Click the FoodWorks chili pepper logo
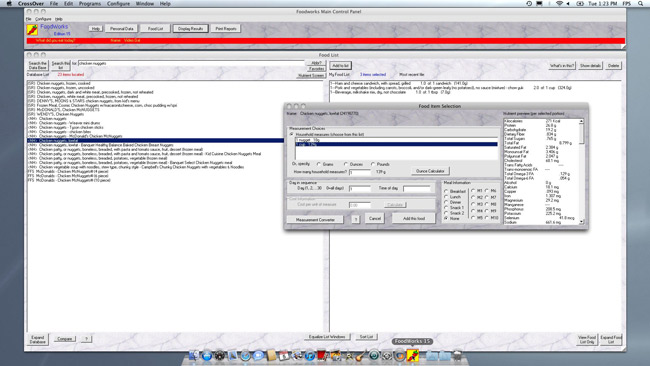Image resolution: width=650 pixels, height=366 pixels. [32, 29]
